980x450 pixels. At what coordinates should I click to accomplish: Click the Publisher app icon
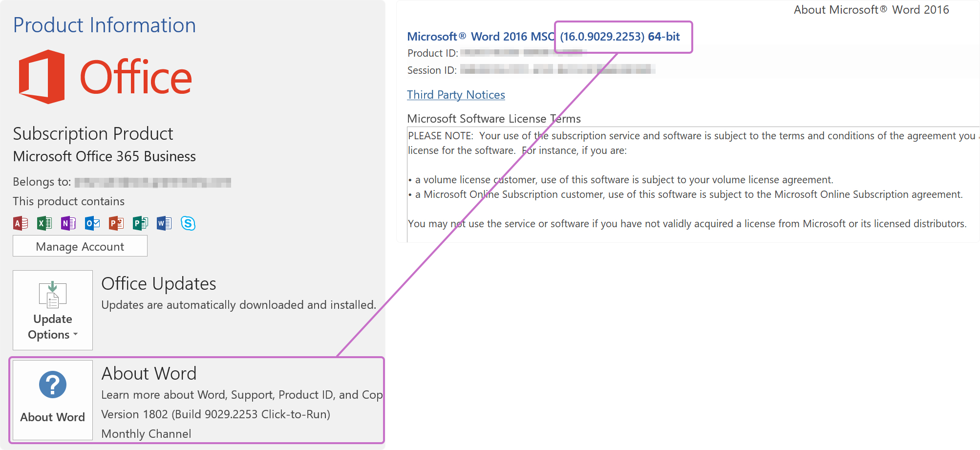point(140,223)
